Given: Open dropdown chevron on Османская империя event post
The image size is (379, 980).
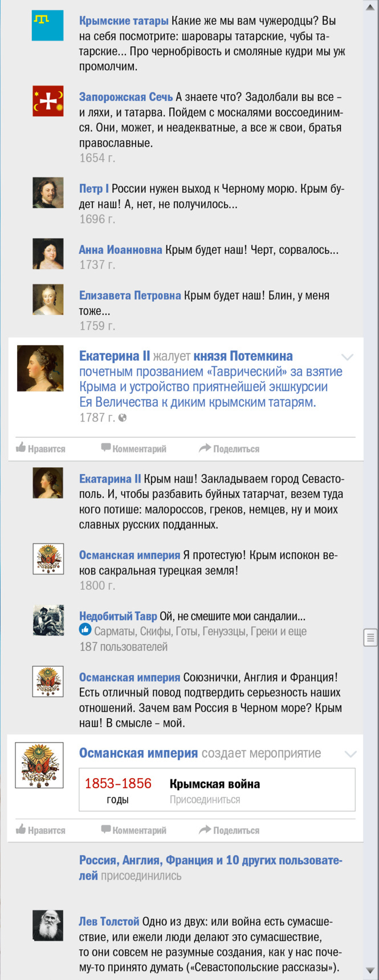Looking at the screenshot, I should click(350, 754).
